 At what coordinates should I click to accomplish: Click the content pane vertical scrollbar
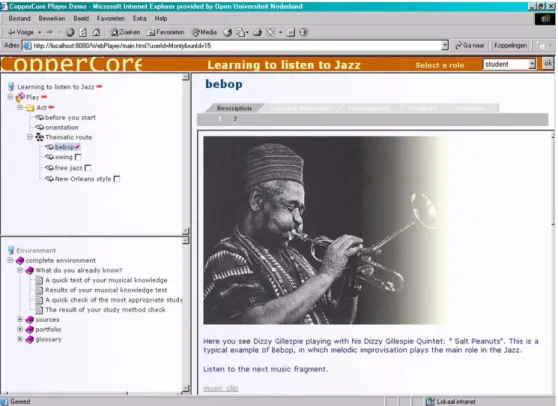553,263
